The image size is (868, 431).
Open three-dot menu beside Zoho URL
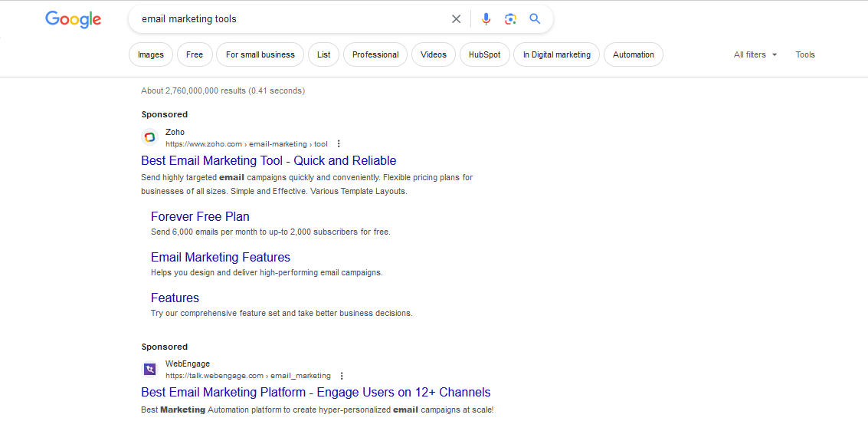339,144
